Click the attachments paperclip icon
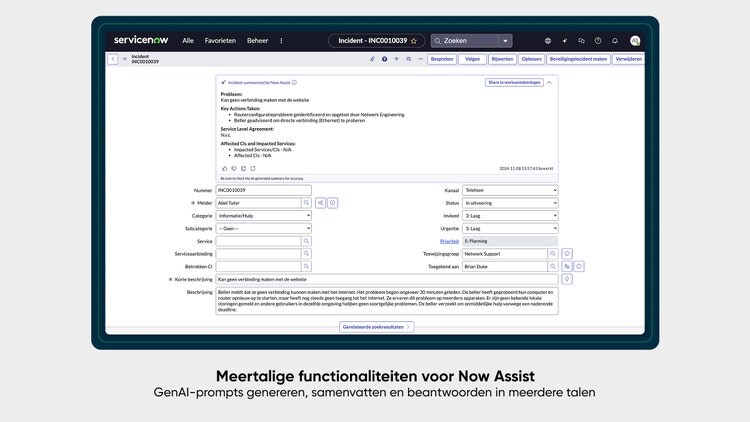This screenshot has height=422, width=750. (372, 59)
